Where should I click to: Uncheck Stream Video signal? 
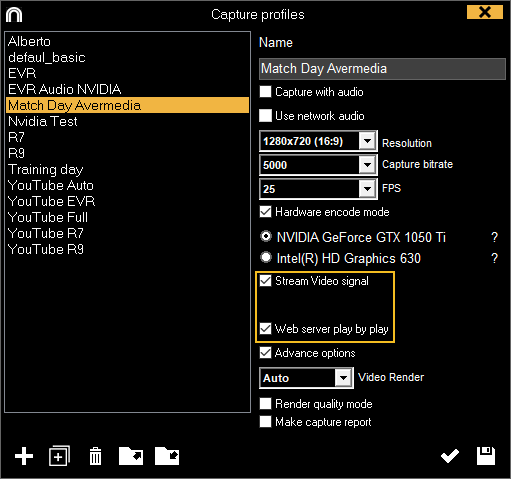(265, 281)
